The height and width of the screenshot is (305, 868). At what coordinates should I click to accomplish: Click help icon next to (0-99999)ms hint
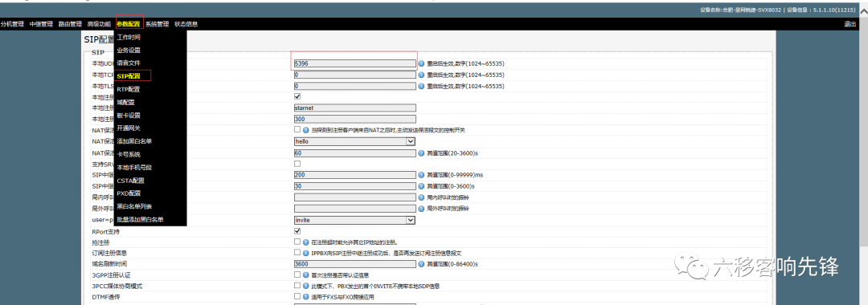pyautogui.click(x=421, y=175)
